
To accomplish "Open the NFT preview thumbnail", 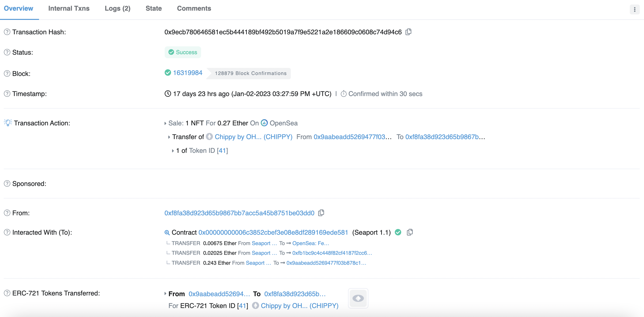I will coord(358,298).
